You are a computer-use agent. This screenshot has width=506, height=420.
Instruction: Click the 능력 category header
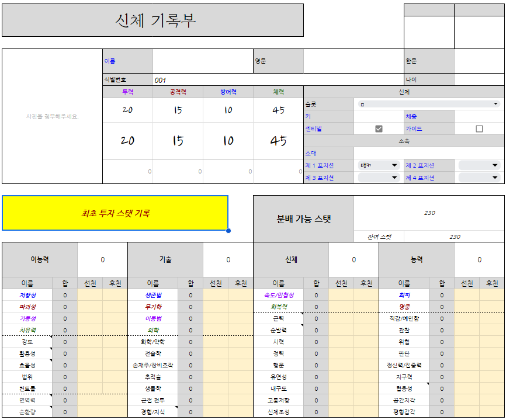[417, 260]
